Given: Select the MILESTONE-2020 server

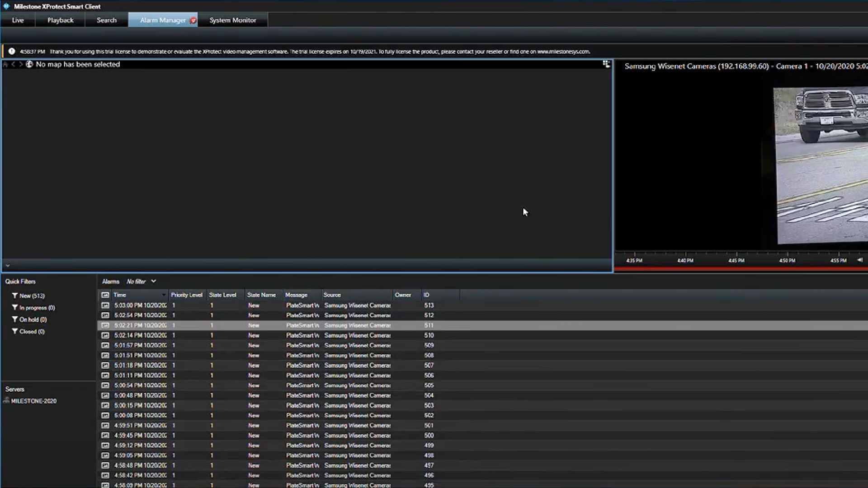Looking at the screenshot, I should click(30, 401).
